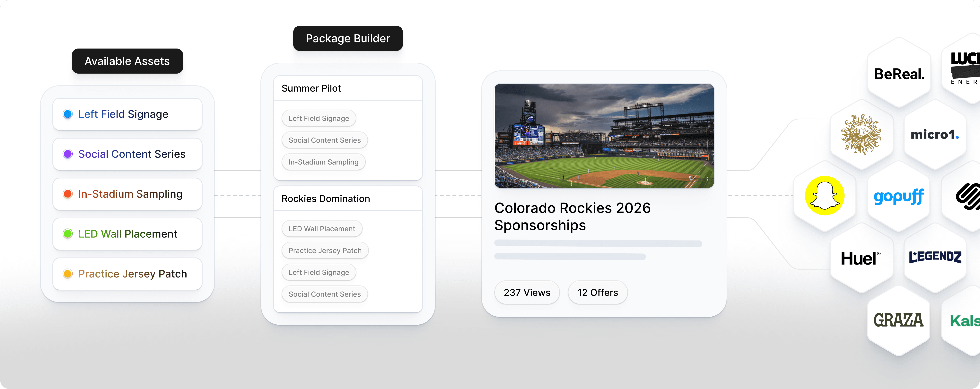The width and height of the screenshot is (980, 389).
Task: Open the Legendz logo hexagon
Action: [x=935, y=258]
